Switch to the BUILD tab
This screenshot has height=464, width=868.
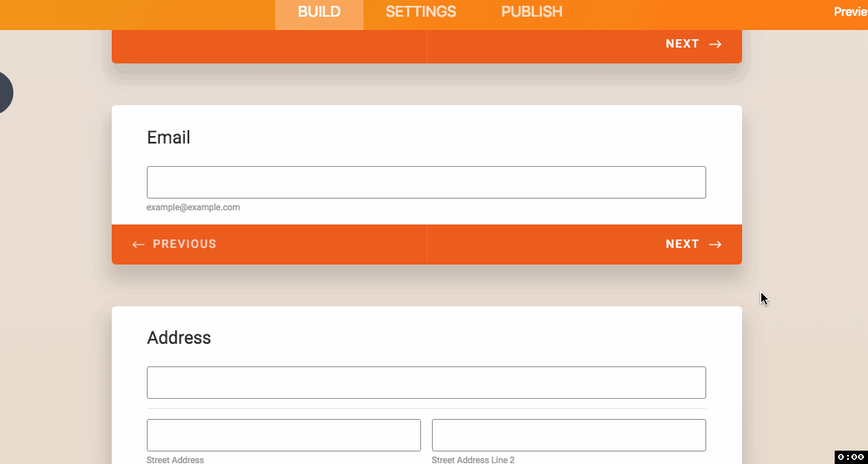click(319, 12)
